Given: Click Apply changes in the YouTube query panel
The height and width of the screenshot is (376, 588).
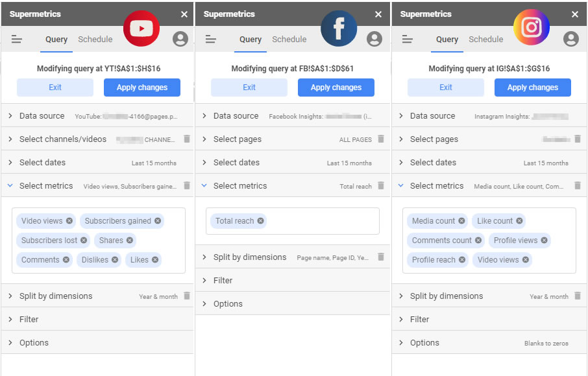Looking at the screenshot, I should coord(142,88).
